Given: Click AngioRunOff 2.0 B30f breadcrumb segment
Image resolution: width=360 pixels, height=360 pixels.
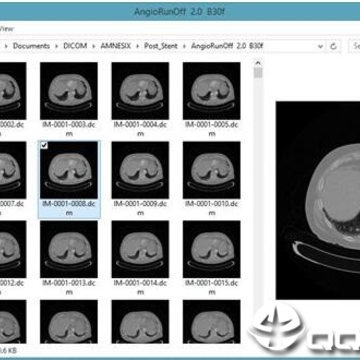Looking at the screenshot, I should (x=227, y=46).
